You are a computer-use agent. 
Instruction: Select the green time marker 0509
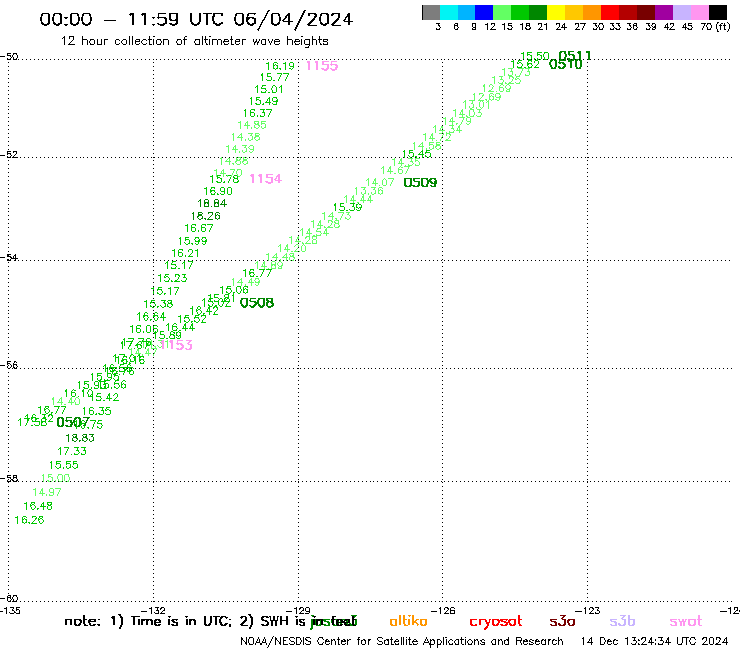(x=420, y=182)
